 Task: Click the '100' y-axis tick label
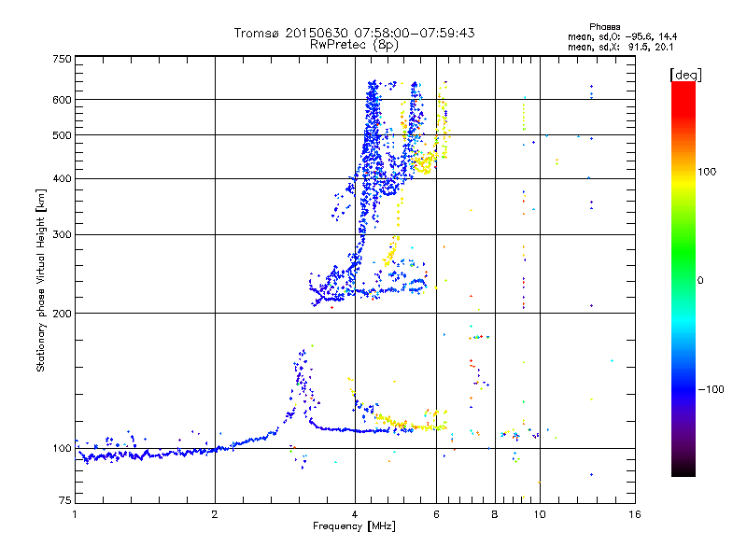[62, 449]
